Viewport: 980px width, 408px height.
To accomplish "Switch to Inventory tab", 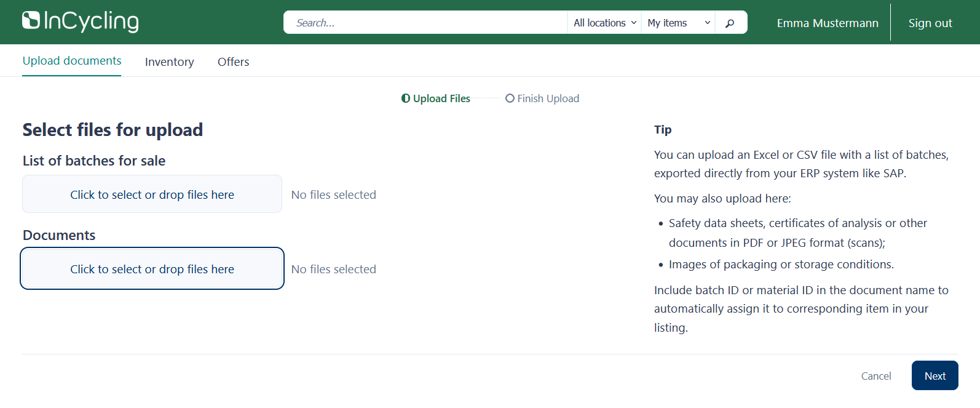I will coord(170,62).
